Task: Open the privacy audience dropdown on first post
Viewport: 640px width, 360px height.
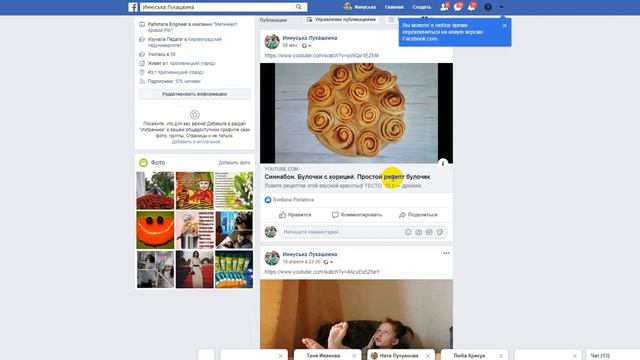Action: (307, 46)
